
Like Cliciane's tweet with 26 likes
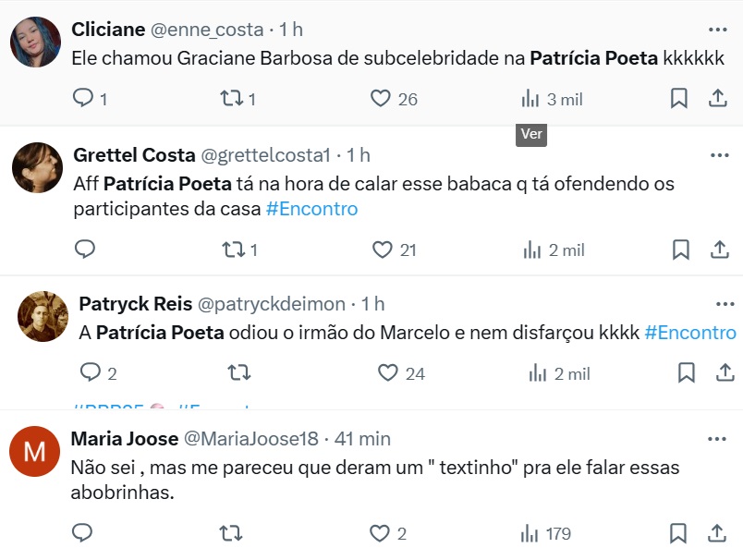[x=381, y=99]
